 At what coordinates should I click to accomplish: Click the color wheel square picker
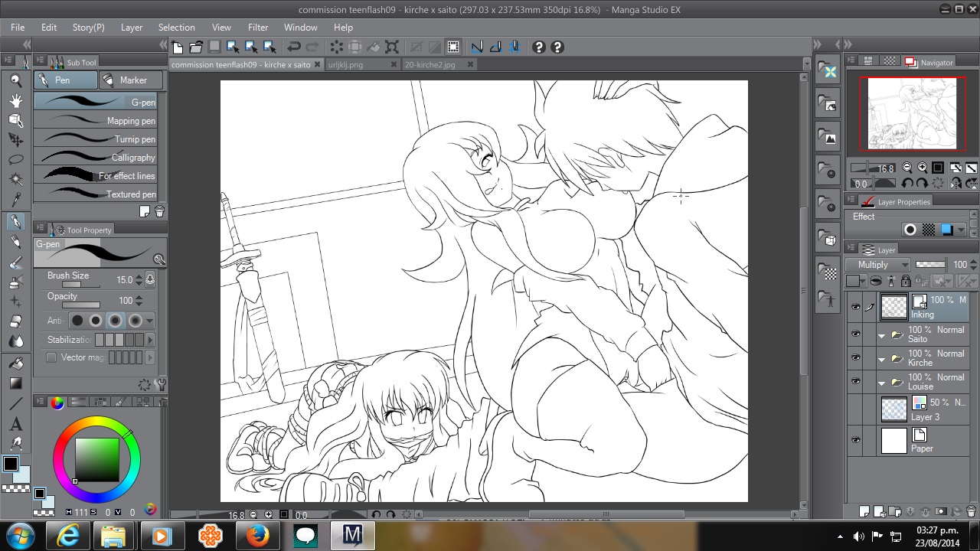(96, 459)
